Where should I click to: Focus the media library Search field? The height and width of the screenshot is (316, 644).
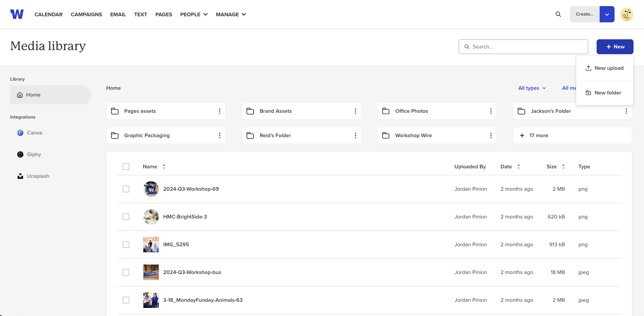523,47
